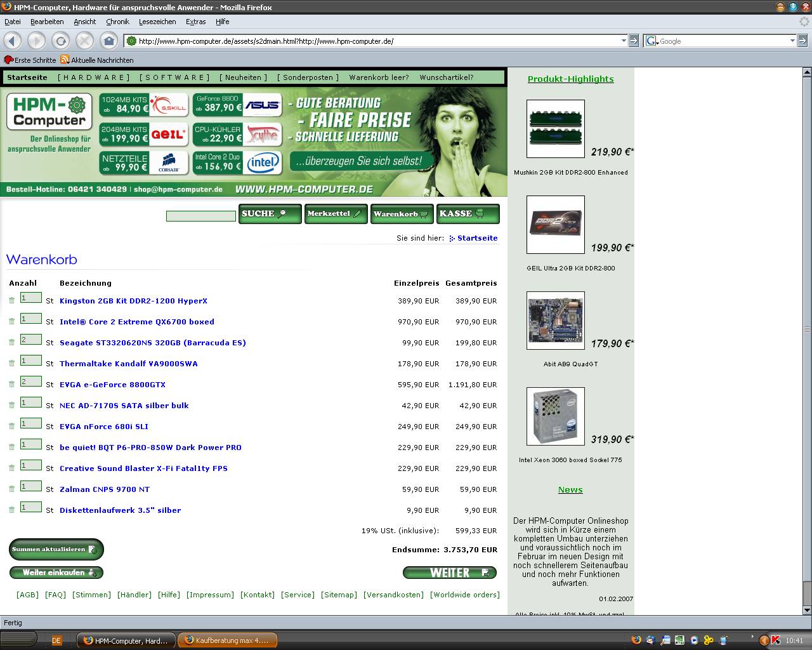Open the Erste Schritte bookmark
Screen dimensions: 812x650
click(x=30, y=60)
